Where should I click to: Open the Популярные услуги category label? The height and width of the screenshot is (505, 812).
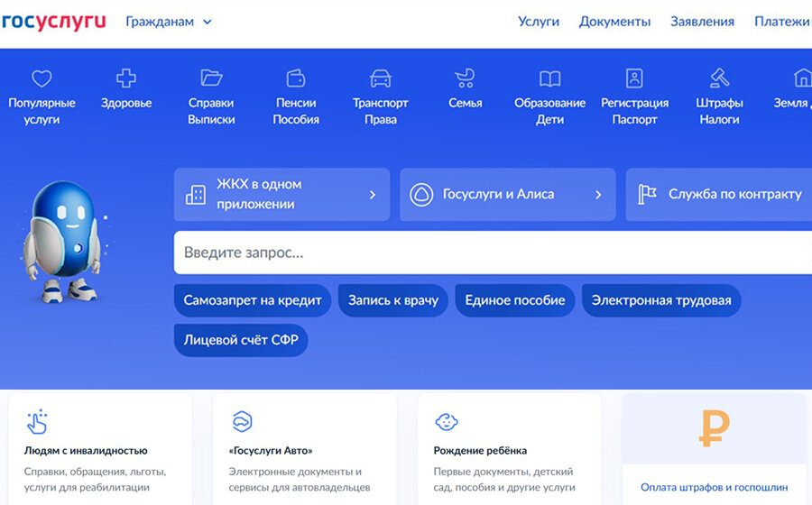[42, 111]
